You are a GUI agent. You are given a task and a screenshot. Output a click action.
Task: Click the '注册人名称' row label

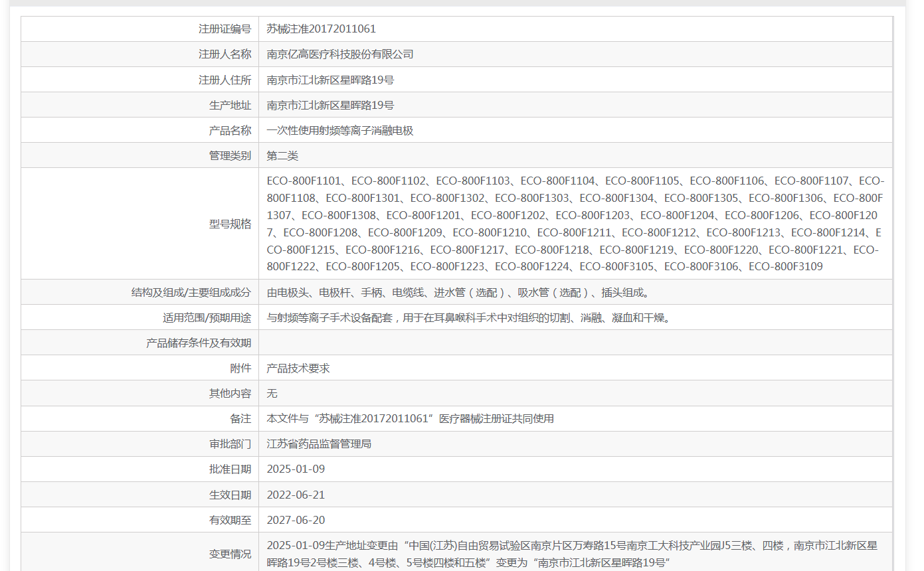pos(225,54)
